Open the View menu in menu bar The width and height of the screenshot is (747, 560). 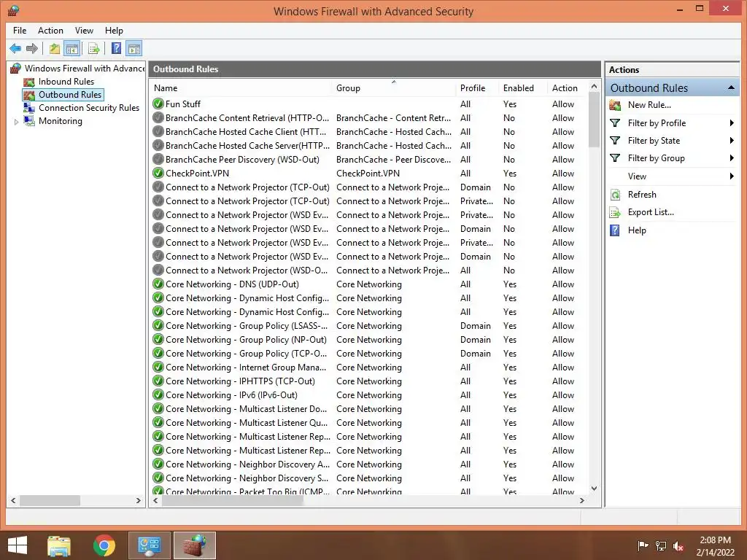click(84, 31)
